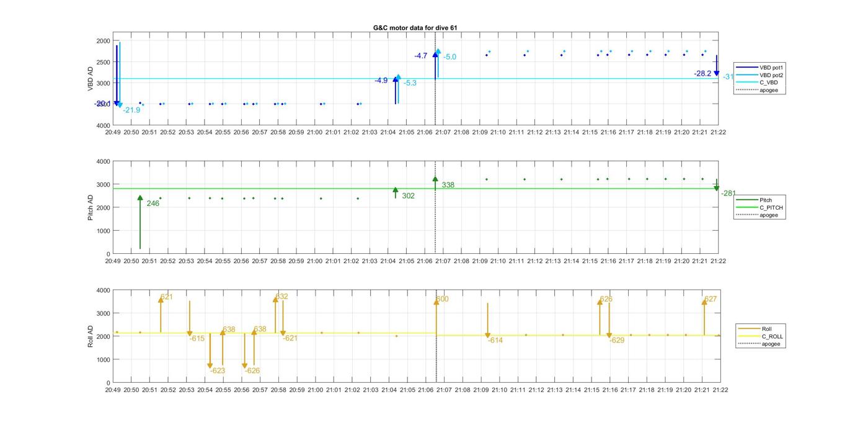Click the "-5.0" VBD annotation
The image size is (868, 430).
pos(449,57)
